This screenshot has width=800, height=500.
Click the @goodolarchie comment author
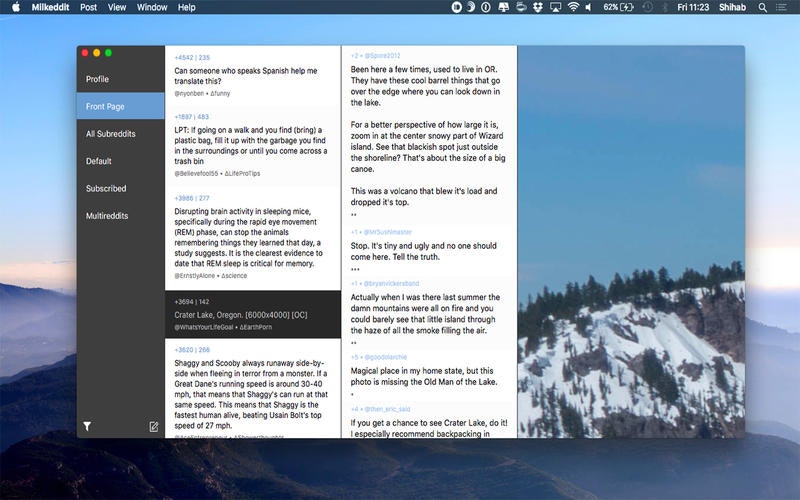(385, 357)
